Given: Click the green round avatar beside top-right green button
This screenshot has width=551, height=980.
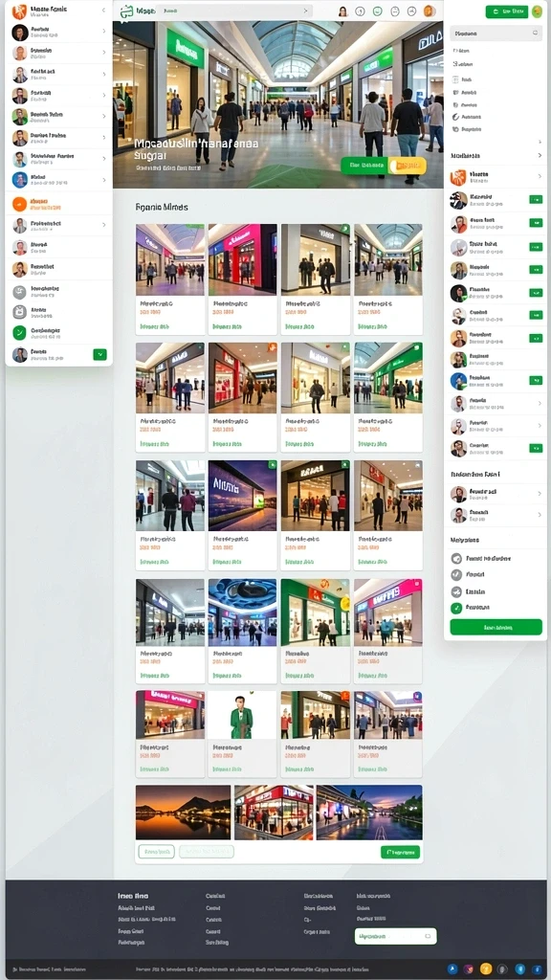Looking at the screenshot, I should [537, 11].
